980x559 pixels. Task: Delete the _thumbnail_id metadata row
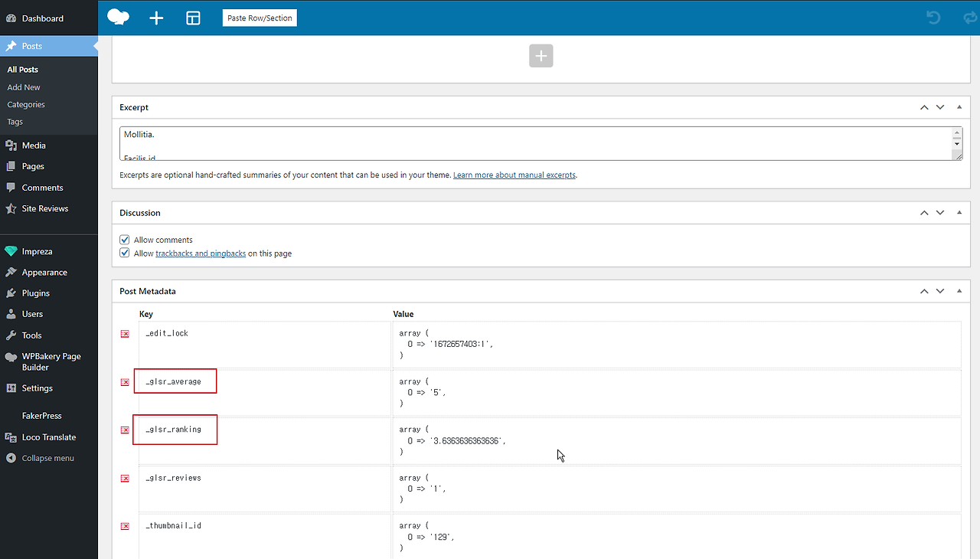125,527
